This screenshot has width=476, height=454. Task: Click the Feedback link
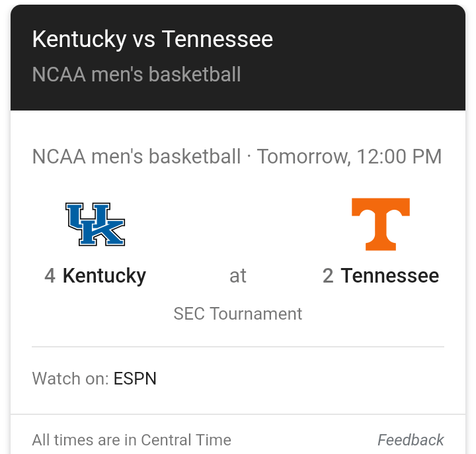(411, 440)
